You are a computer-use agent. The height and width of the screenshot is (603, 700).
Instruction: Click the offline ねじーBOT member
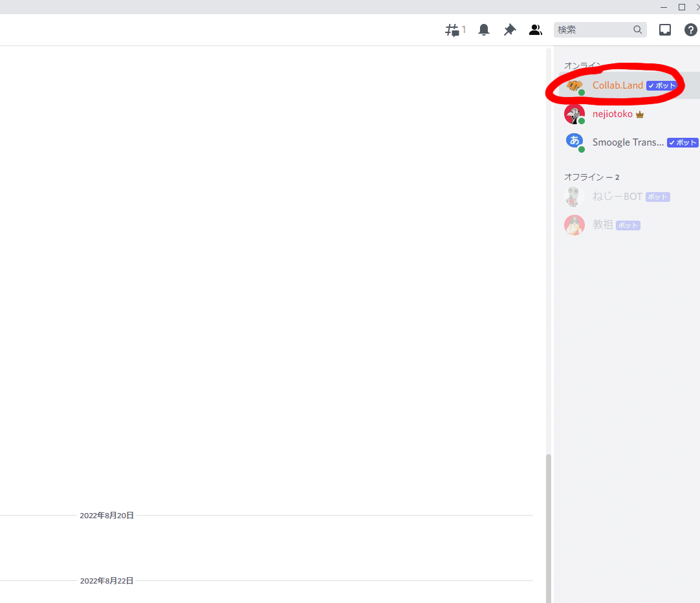point(616,196)
